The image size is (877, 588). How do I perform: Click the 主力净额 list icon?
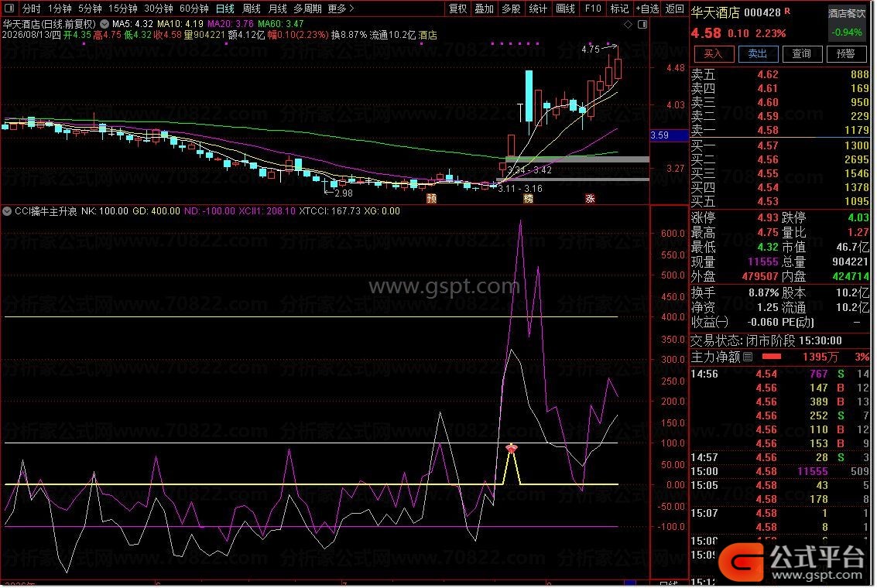click(749, 357)
